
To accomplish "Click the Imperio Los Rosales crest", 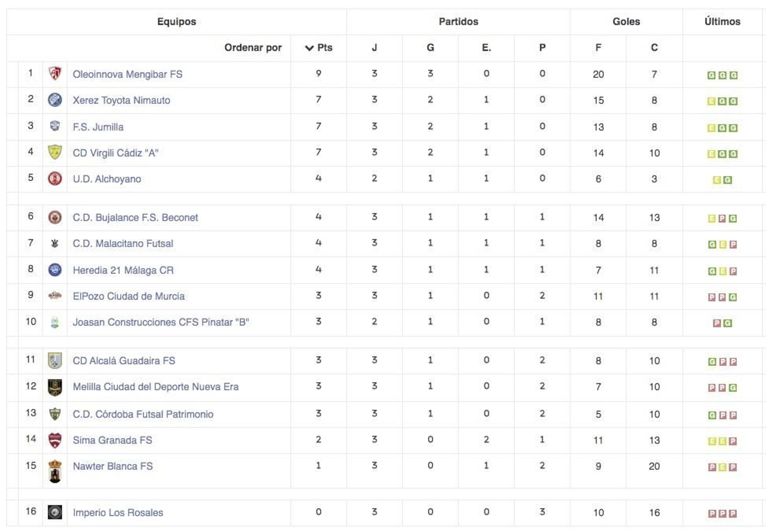I will coord(55,512).
